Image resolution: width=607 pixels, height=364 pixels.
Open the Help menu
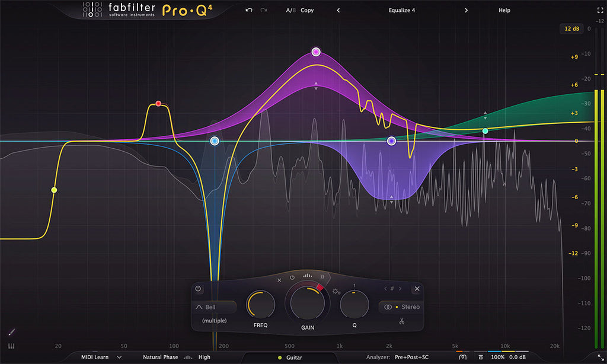pos(504,10)
